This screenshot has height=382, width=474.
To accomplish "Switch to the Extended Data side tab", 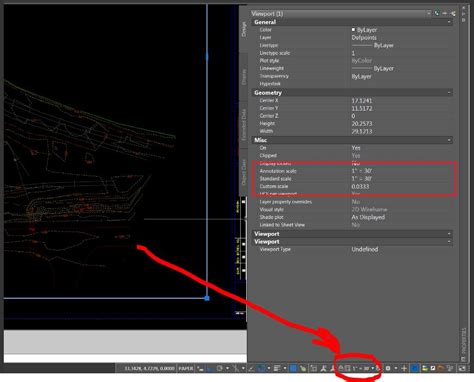I will coord(244,125).
